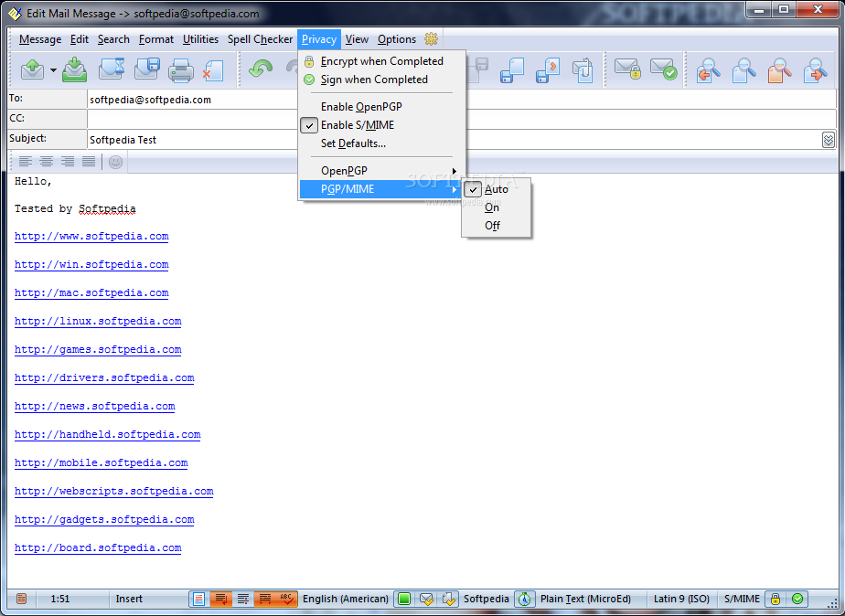Change Latin 9 (ISO) charset
Image resolution: width=845 pixels, height=616 pixels.
(681, 599)
